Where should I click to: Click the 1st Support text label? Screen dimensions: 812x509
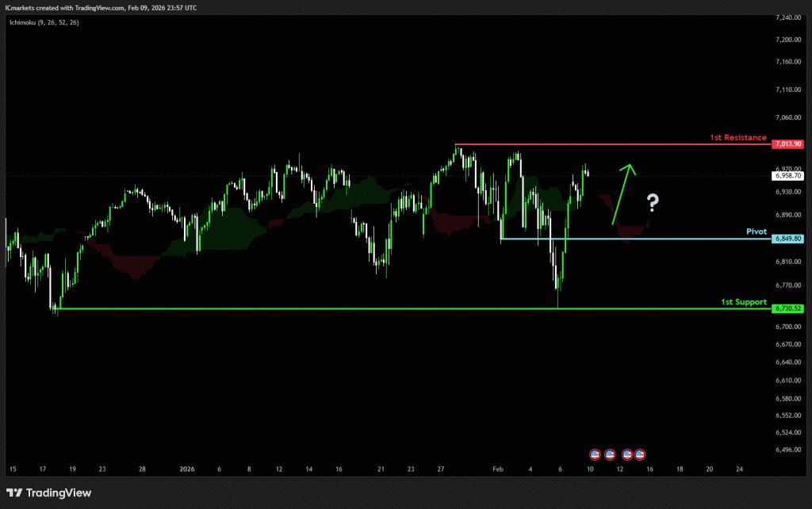[743, 302]
